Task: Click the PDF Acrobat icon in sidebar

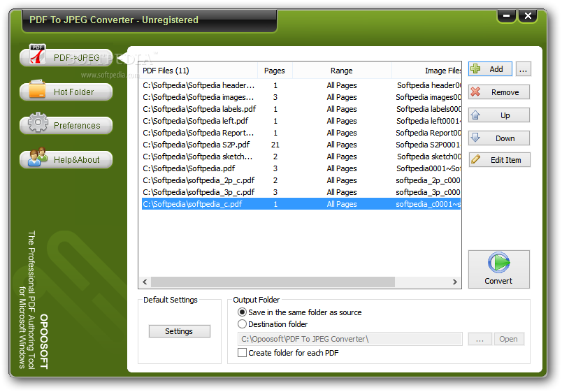Action: coord(38,54)
